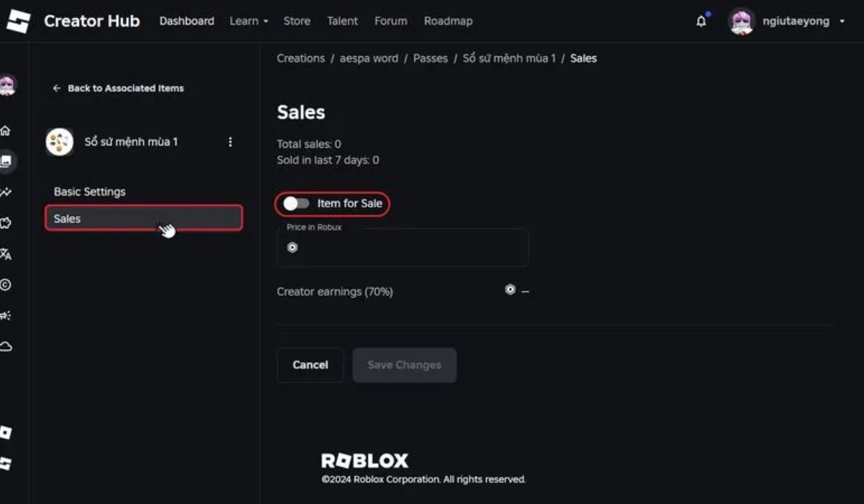Open the analytics chart icon in the sidebar
The height and width of the screenshot is (504, 864).
tap(6, 192)
